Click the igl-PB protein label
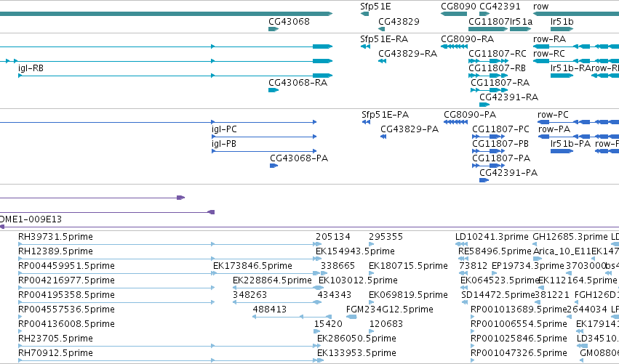Viewport: 619px width, 364px height. 224,144
